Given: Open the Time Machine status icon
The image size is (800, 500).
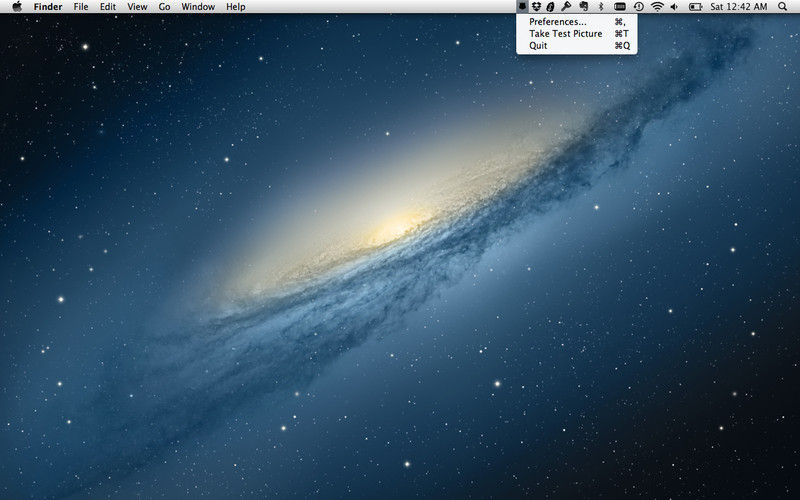Looking at the screenshot, I should (x=639, y=7).
